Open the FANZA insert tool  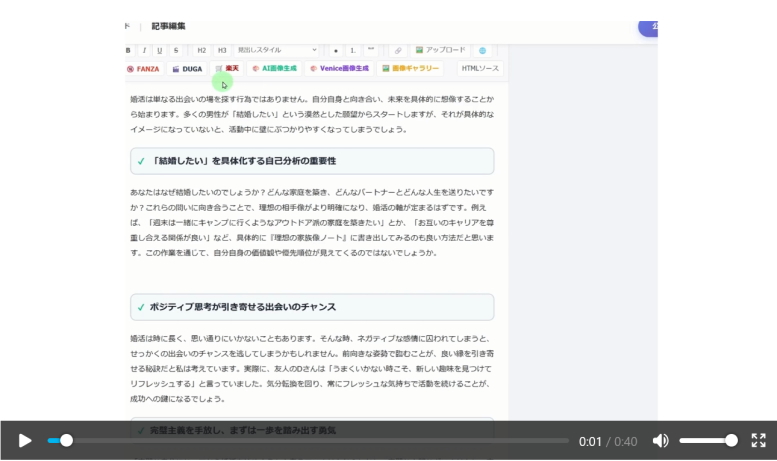143,69
